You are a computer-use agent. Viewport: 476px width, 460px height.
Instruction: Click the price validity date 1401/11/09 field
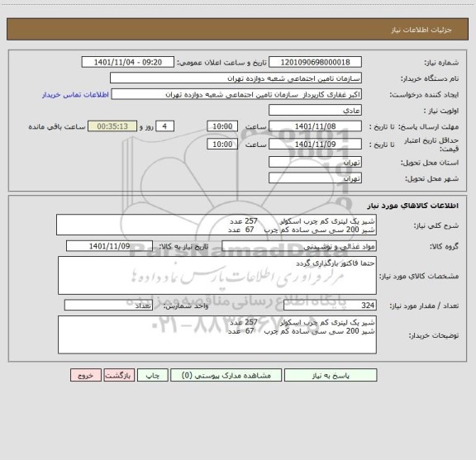tap(315, 145)
